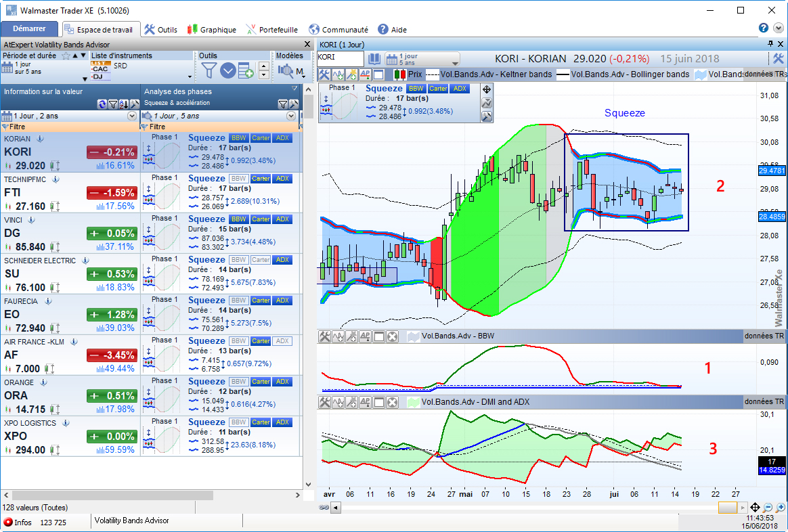788x532 pixels.
Task: Click the Bollinger bands legend line swatch
Action: coord(563,75)
